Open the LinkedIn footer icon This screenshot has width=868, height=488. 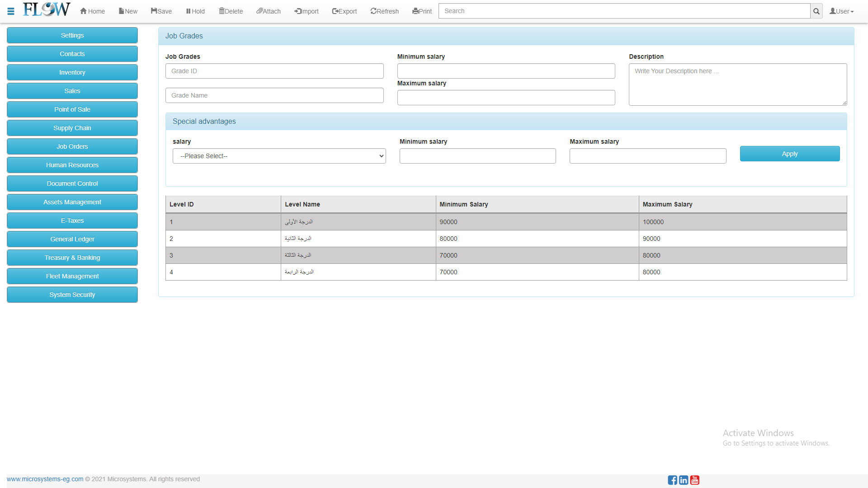point(684,480)
